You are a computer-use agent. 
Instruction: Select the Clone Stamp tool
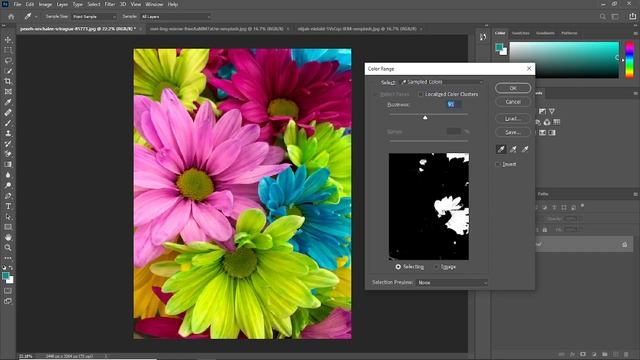pos(8,133)
